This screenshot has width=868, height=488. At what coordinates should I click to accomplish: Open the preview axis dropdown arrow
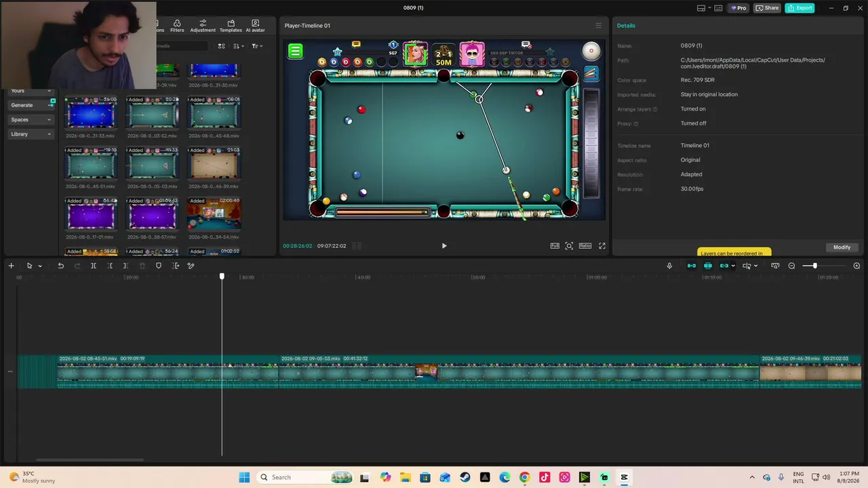point(755,266)
